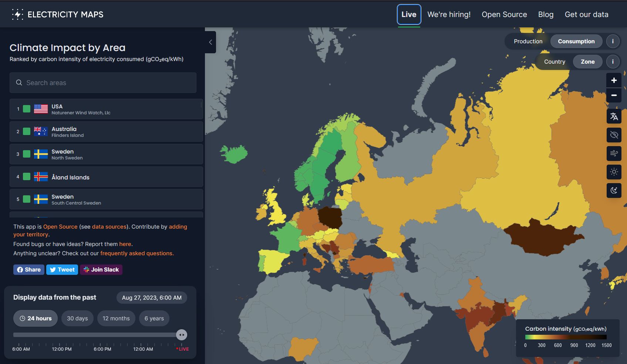The height and width of the screenshot is (364, 627).
Task: Collapse the Climate Impact sidebar panel
Action: [x=210, y=42]
